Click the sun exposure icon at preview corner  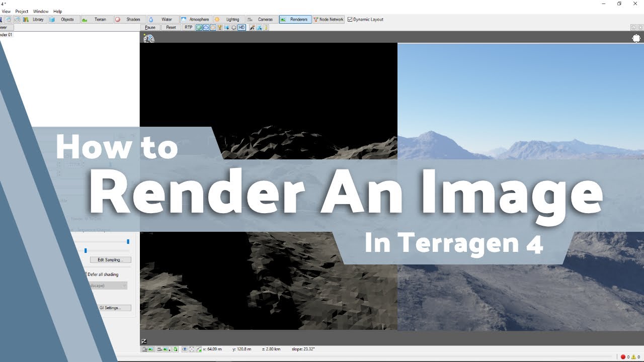pyautogui.click(x=636, y=38)
